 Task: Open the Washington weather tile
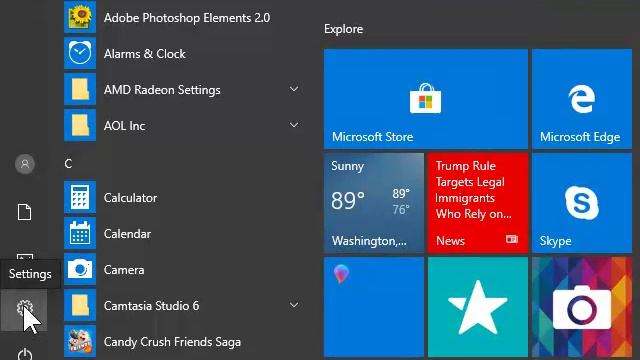coord(374,203)
